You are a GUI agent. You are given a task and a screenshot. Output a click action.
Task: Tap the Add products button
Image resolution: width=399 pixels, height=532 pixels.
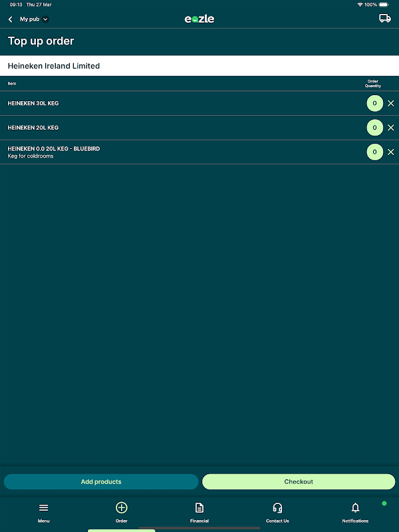[x=101, y=481]
